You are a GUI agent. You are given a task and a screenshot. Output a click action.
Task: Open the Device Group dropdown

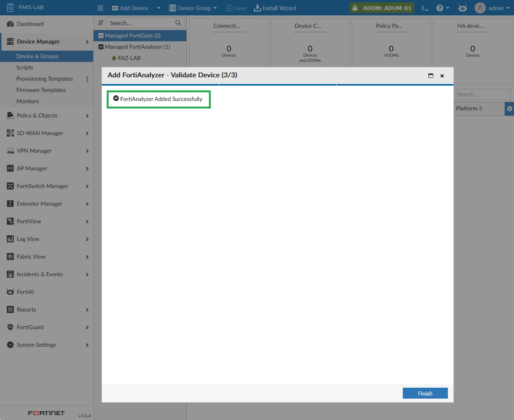point(193,8)
